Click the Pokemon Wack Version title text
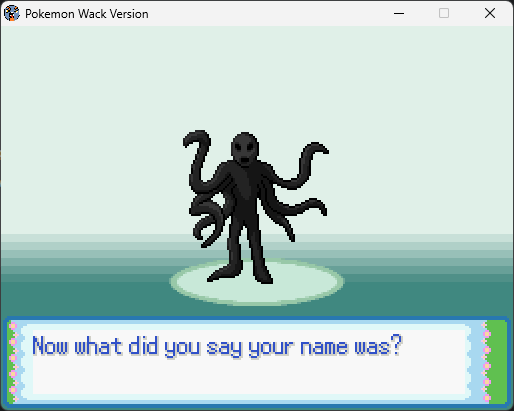This screenshot has height=411, width=514. coord(87,14)
